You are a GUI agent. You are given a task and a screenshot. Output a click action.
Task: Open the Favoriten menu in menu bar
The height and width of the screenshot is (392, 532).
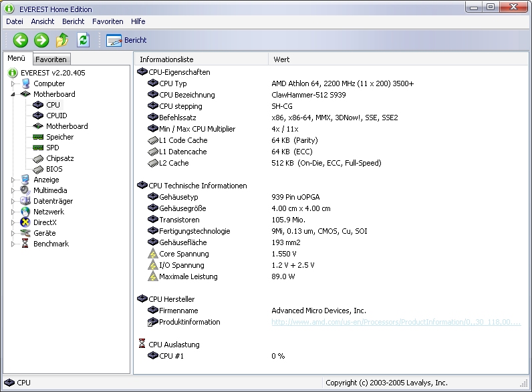tap(108, 21)
